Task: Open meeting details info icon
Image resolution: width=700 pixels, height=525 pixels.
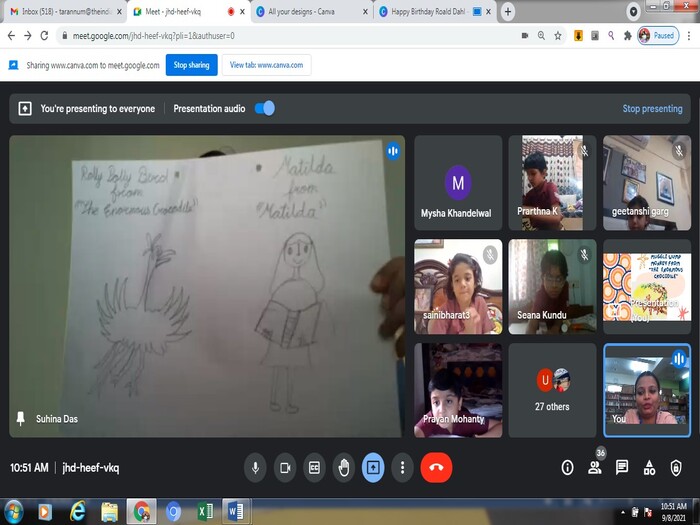Action: [567, 467]
